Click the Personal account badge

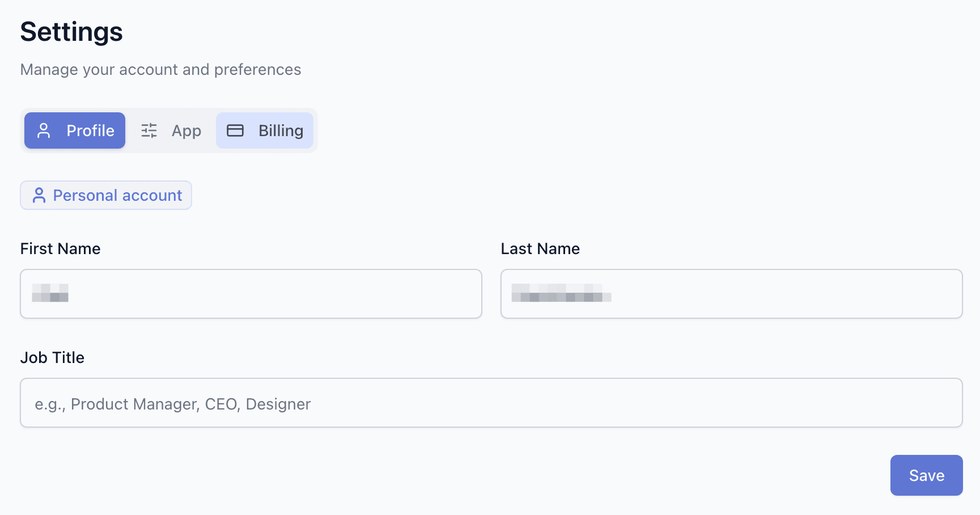point(106,195)
